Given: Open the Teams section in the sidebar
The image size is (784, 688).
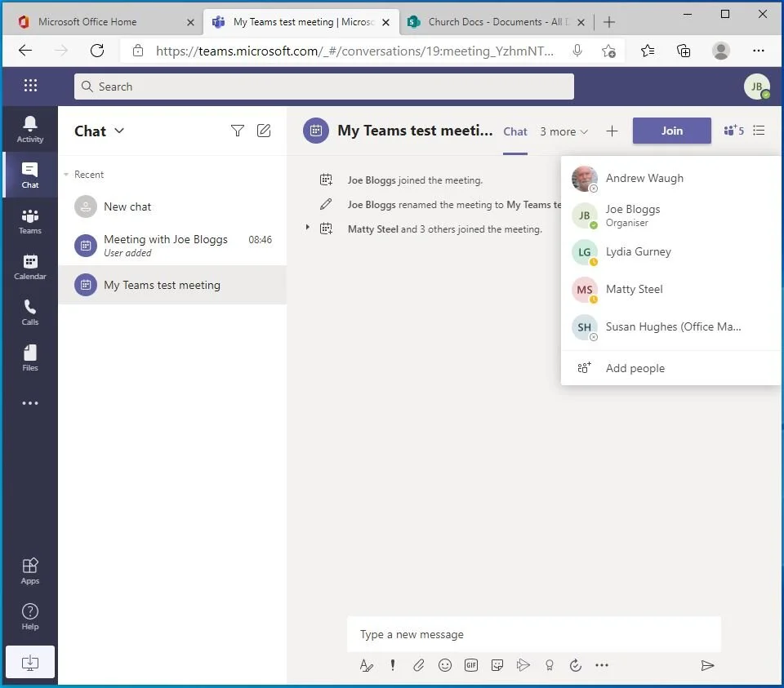Looking at the screenshot, I should pyautogui.click(x=30, y=221).
